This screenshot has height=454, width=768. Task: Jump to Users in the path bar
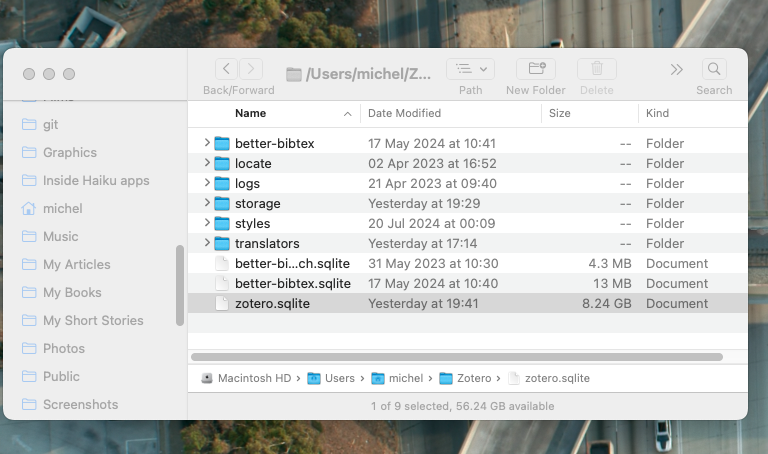tap(339, 378)
